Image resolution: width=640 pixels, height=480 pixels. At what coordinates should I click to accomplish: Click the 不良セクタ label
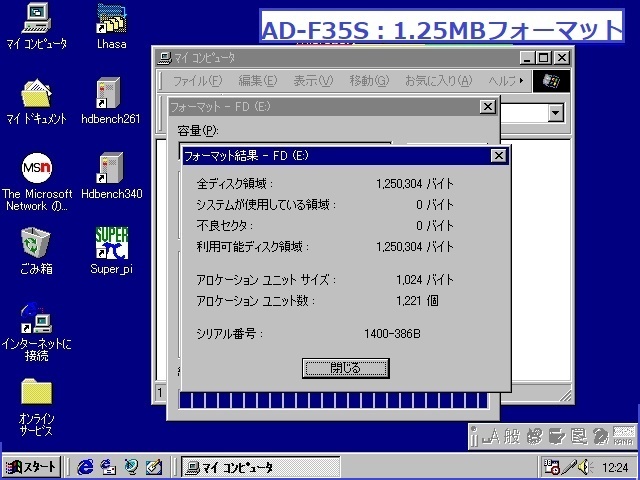[x=224, y=226]
